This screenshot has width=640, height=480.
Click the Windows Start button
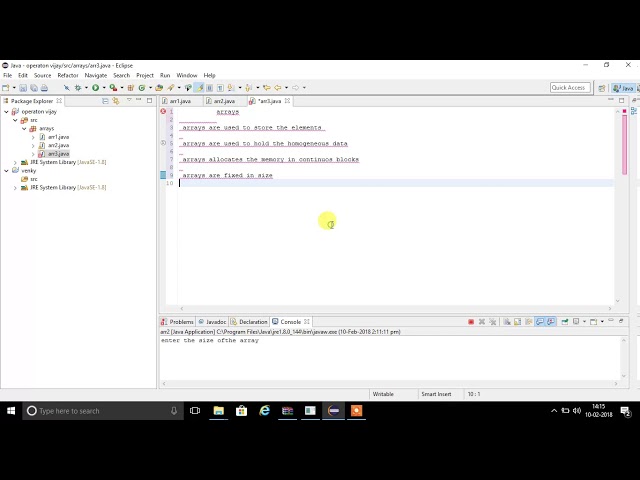tap(11, 411)
